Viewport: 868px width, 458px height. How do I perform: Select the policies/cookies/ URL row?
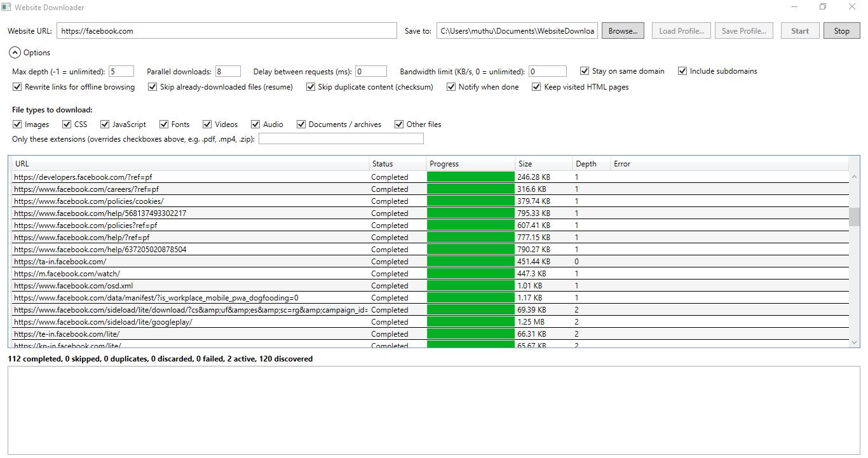click(x=430, y=201)
